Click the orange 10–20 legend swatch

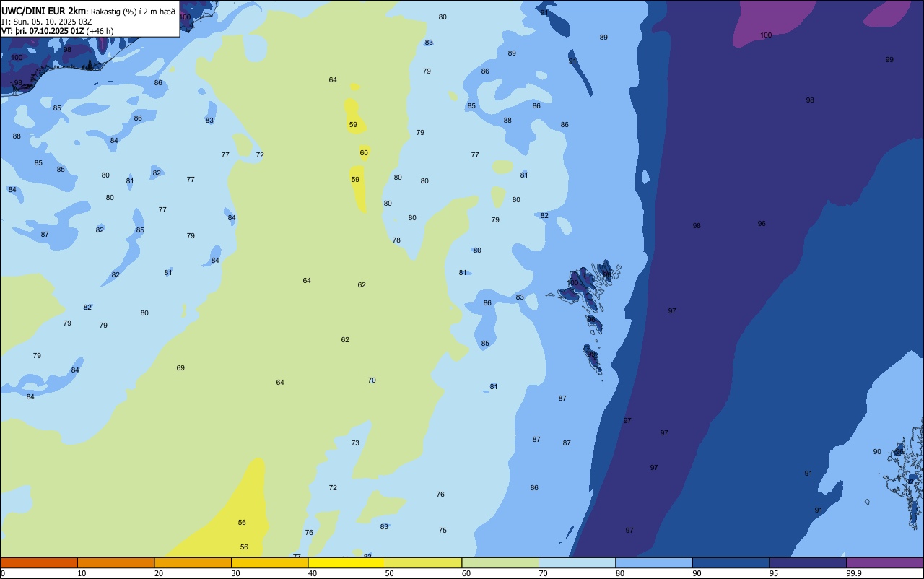coord(115,562)
